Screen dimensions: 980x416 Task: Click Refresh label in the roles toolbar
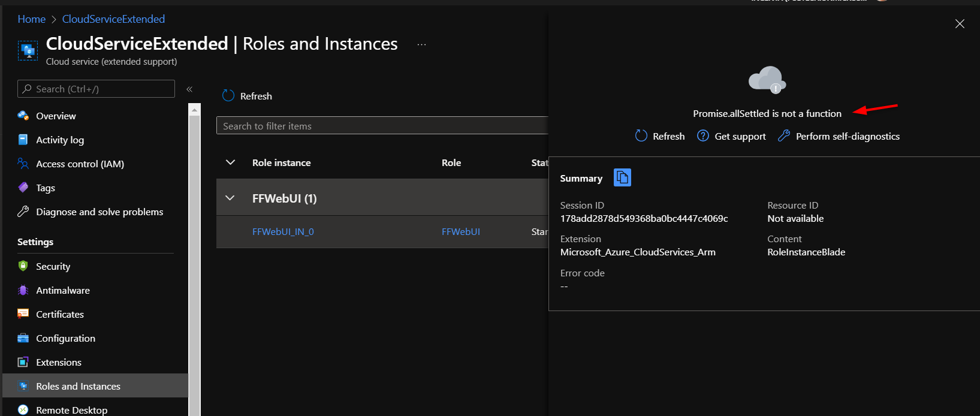256,96
